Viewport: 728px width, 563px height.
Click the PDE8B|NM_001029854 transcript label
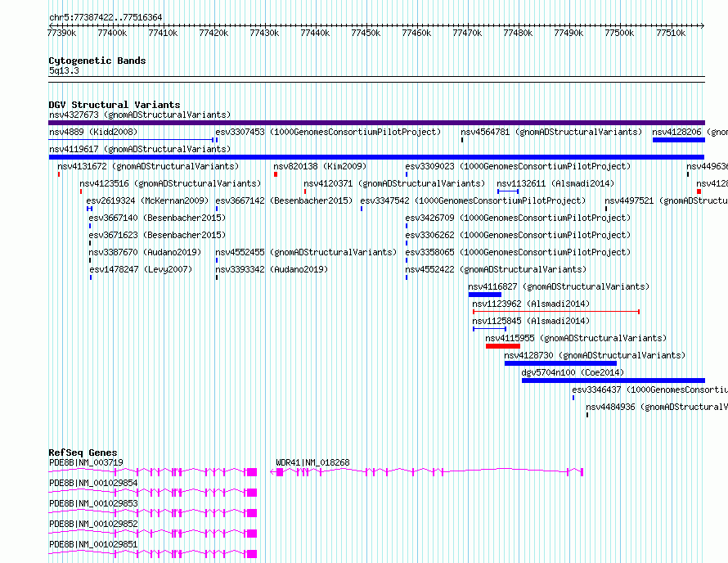tap(93, 483)
